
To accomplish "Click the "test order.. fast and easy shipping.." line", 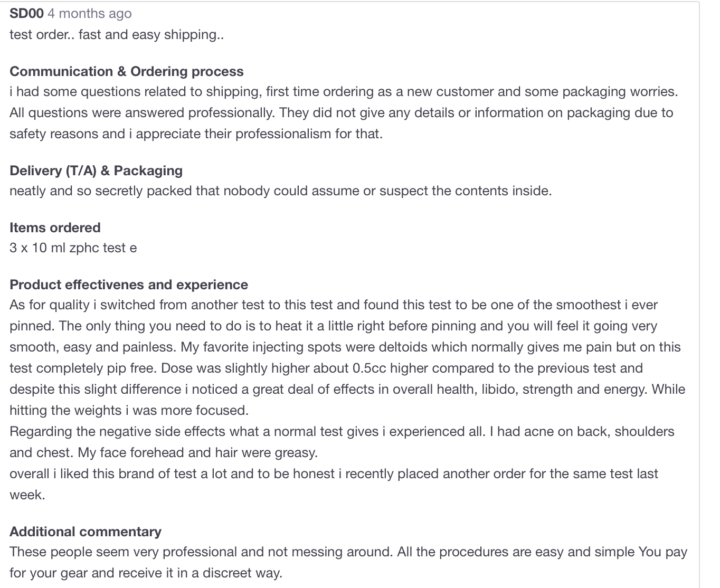I will [x=117, y=35].
